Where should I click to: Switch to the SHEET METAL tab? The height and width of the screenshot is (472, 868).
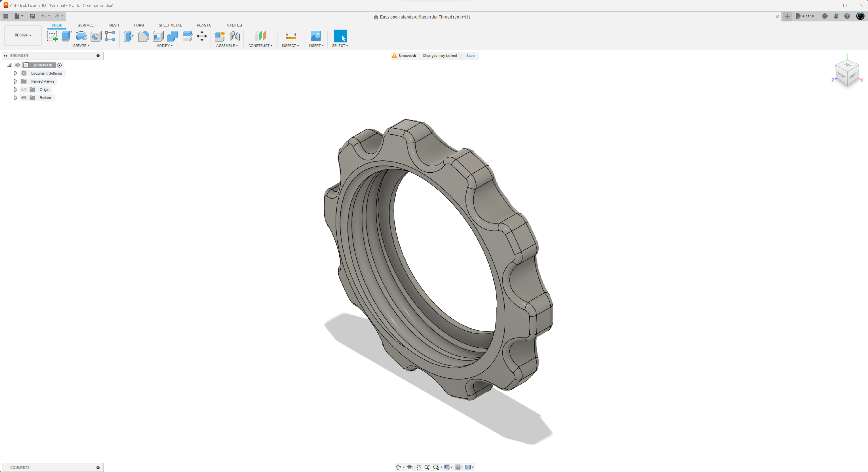(x=170, y=25)
